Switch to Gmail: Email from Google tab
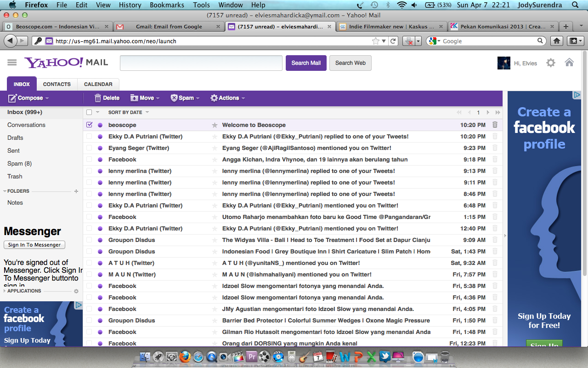 (169, 27)
